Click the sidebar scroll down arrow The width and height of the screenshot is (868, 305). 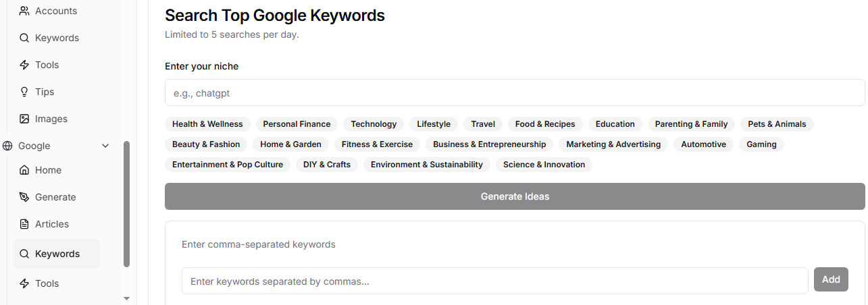tap(126, 298)
